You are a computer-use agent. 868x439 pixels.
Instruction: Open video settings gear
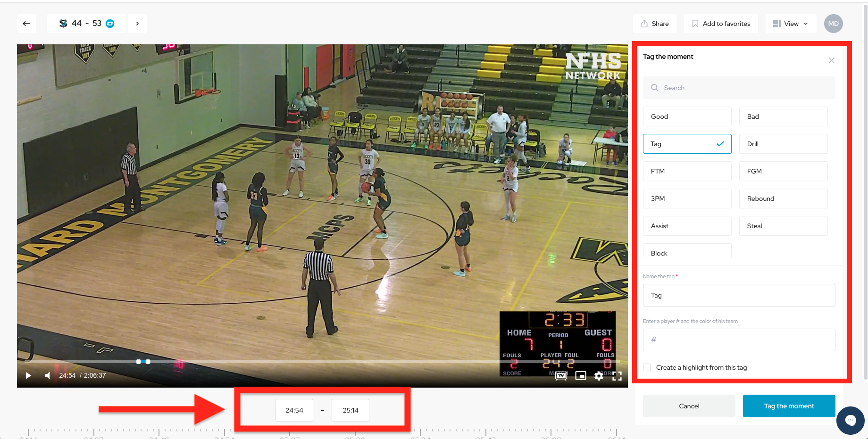point(599,376)
